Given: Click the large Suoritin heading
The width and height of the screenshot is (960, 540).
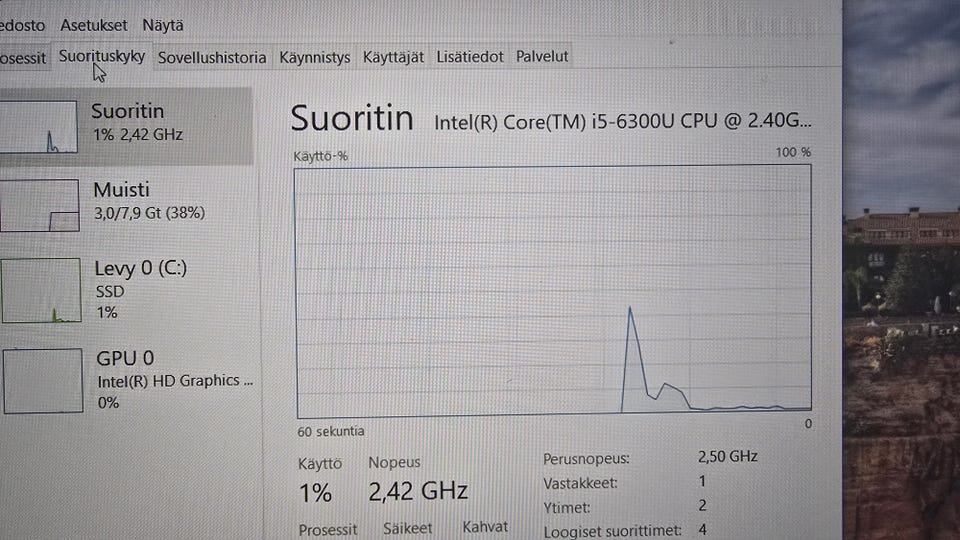Looking at the screenshot, I should click(x=352, y=118).
